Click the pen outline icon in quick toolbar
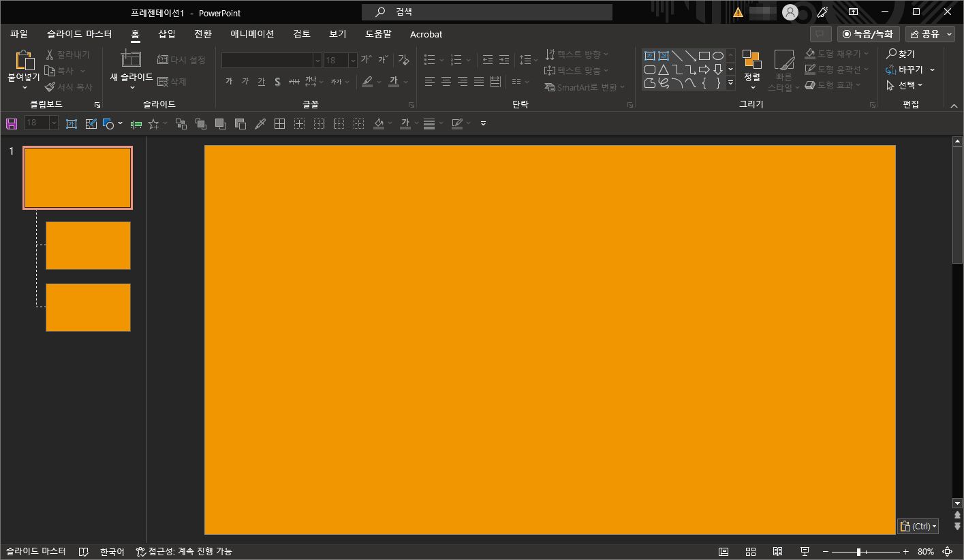Screen dimensions: 964x560 coord(456,123)
